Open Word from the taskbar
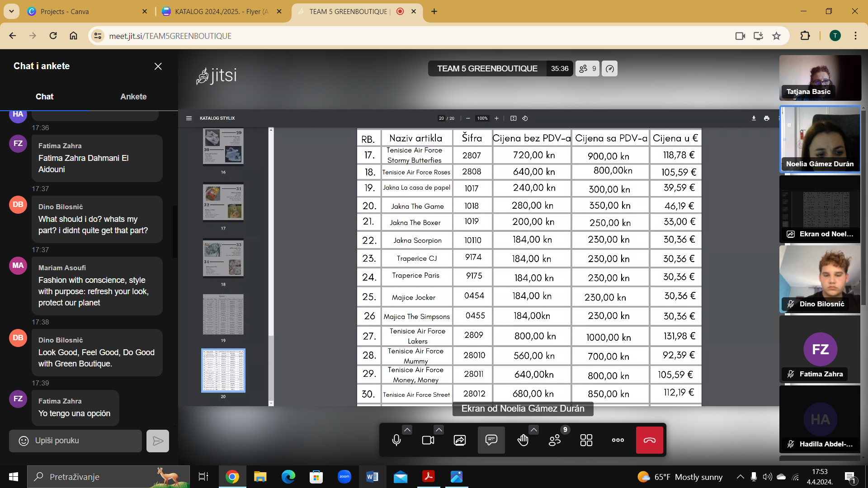The height and width of the screenshot is (488, 868). 372,477
